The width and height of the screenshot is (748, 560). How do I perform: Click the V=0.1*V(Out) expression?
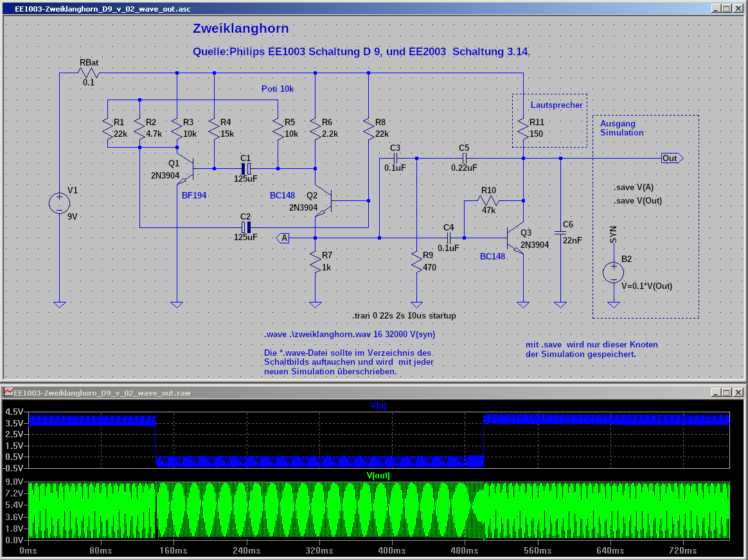647,286
